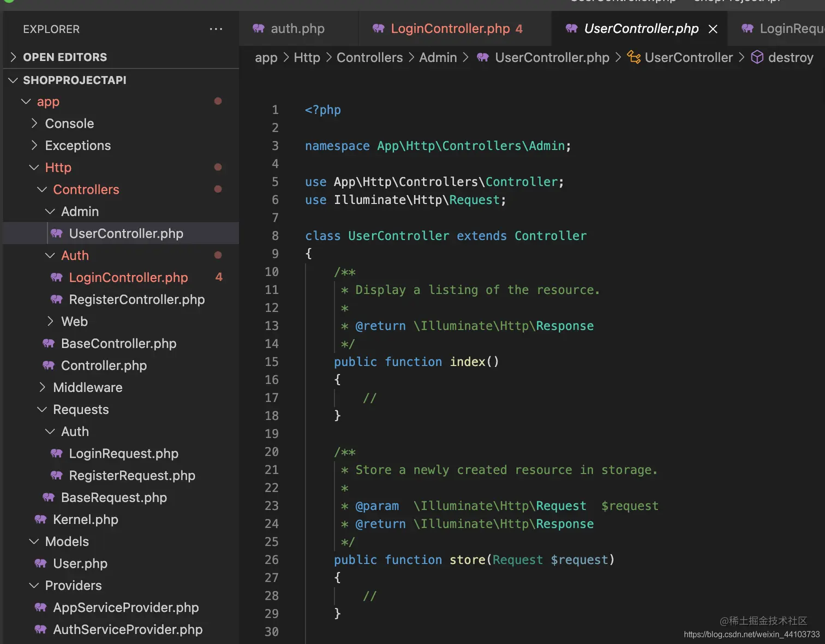Click PHP icon on UserController.php tab
825x644 pixels.
572,28
